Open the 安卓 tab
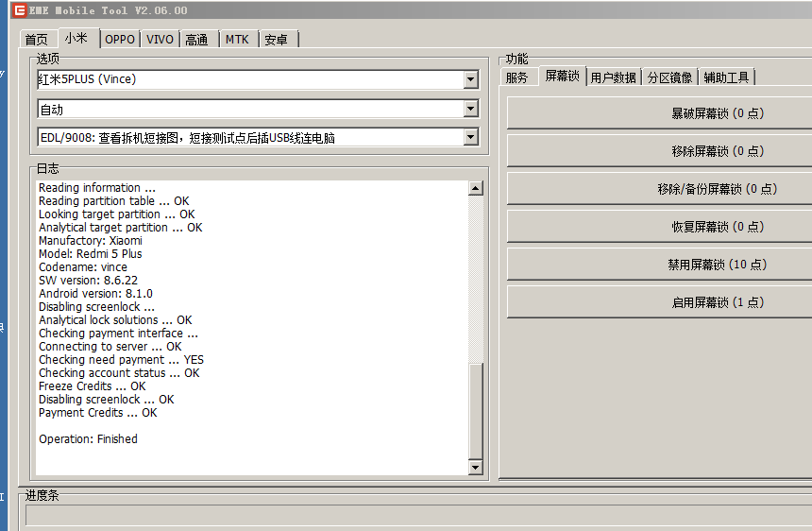 277,40
